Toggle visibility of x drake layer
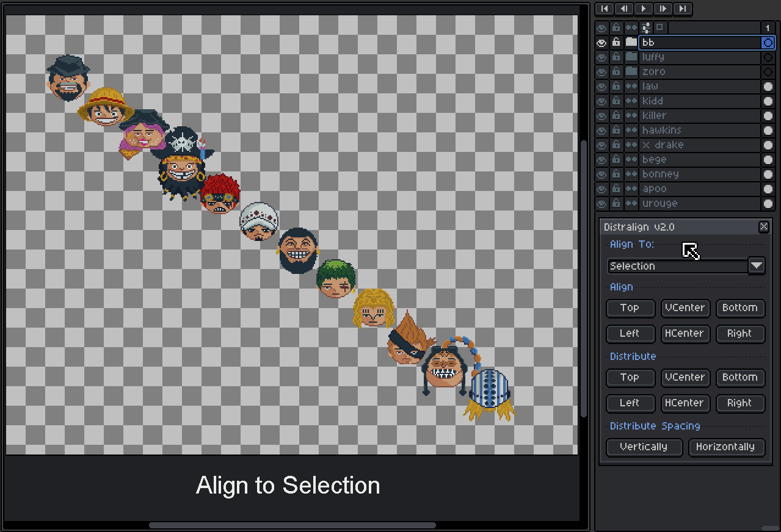Screen dimensions: 781x532 tap(602, 145)
